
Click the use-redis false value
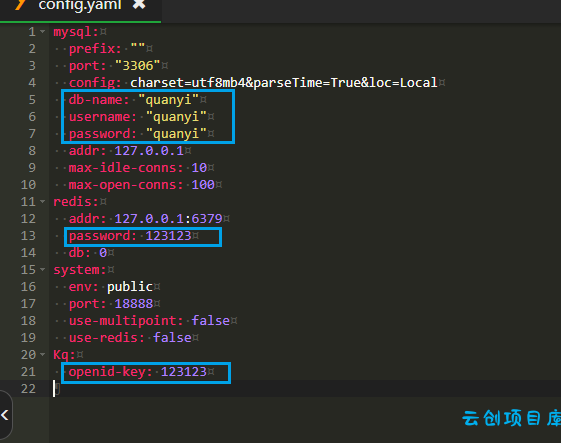pyautogui.click(x=172, y=338)
